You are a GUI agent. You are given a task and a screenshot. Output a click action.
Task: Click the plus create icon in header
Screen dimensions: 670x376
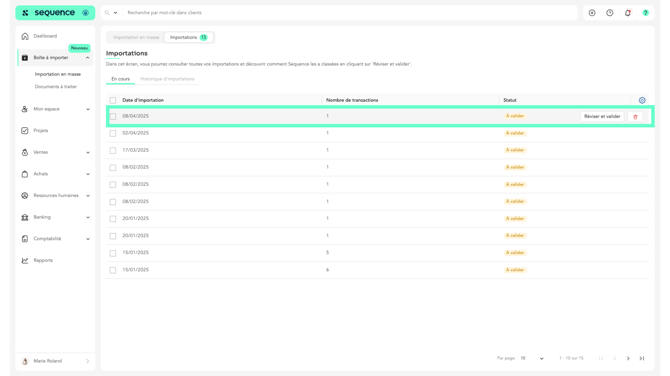click(x=592, y=13)
